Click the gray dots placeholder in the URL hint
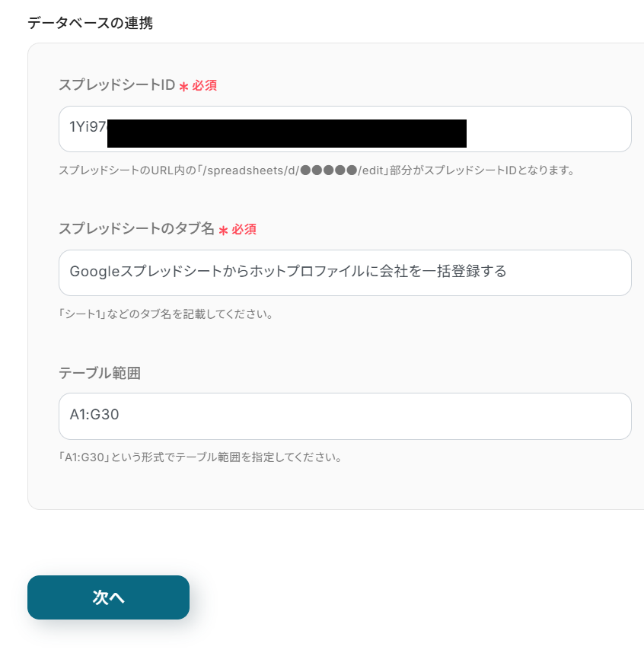This screenshot has height=653, width=644. tap(329, 170)
